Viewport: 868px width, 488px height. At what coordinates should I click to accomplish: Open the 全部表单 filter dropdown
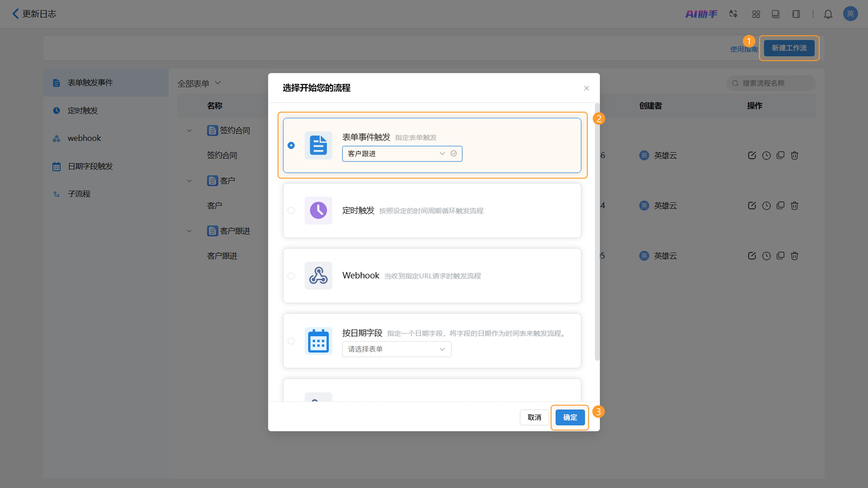pos(199,83)
